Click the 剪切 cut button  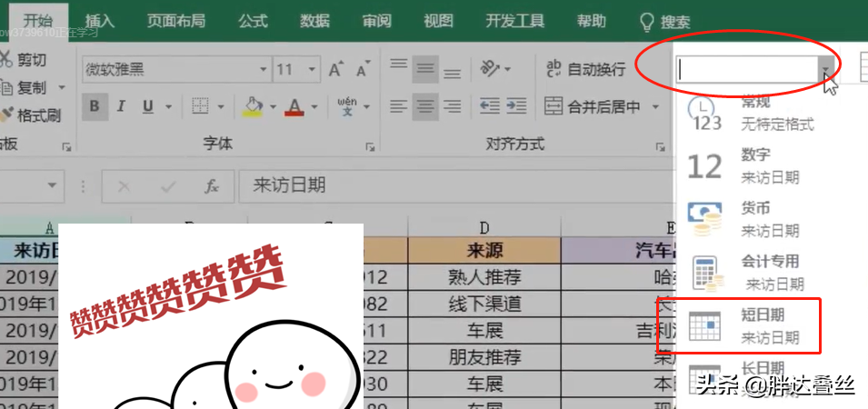point(24,59)
